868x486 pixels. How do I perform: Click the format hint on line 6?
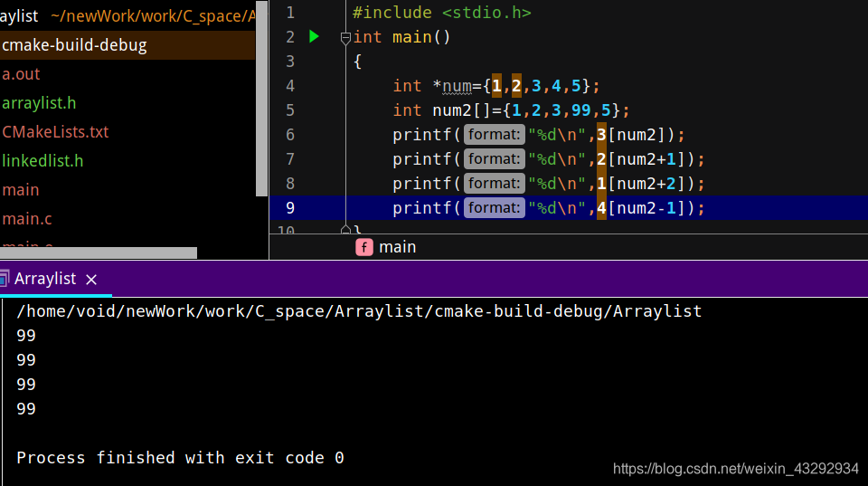click(x=494, y=135)
